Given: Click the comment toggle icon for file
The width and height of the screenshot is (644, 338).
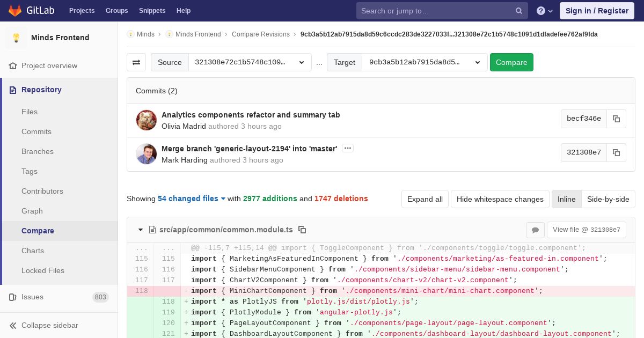Looking at the screenshot, I should pos(535,230).
